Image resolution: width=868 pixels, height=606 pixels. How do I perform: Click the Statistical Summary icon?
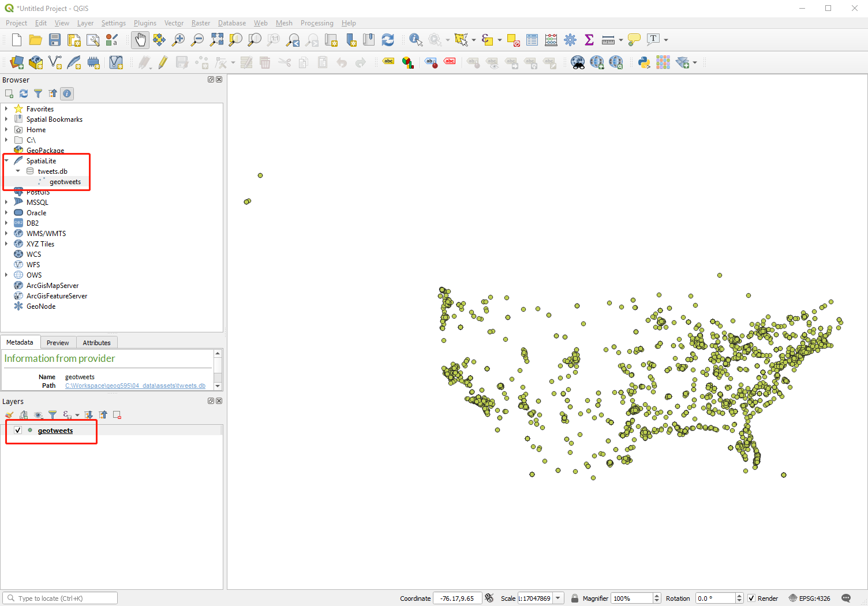[x=589, y=40]
